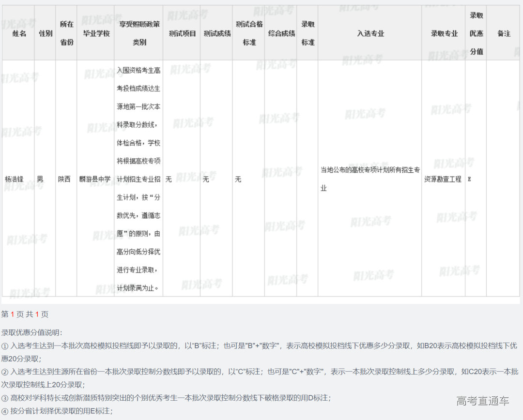Select the 陕西 province cell
The width and height of the screenshot is (523, 420).
pos(64,179)
